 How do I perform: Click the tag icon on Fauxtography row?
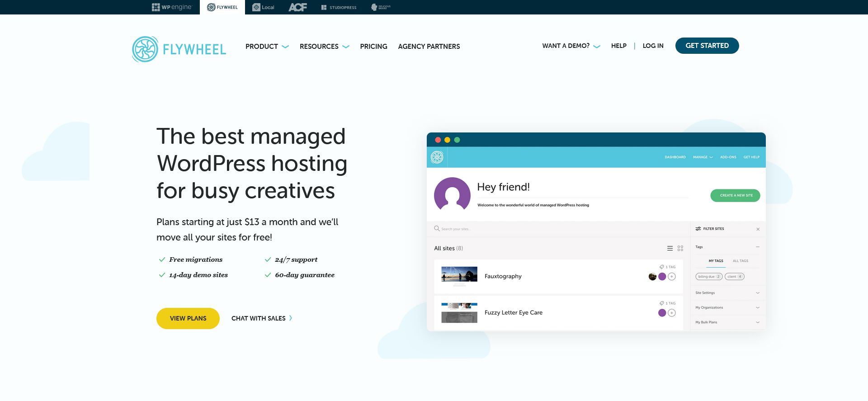pyautogui.click(x=662, y=267)
